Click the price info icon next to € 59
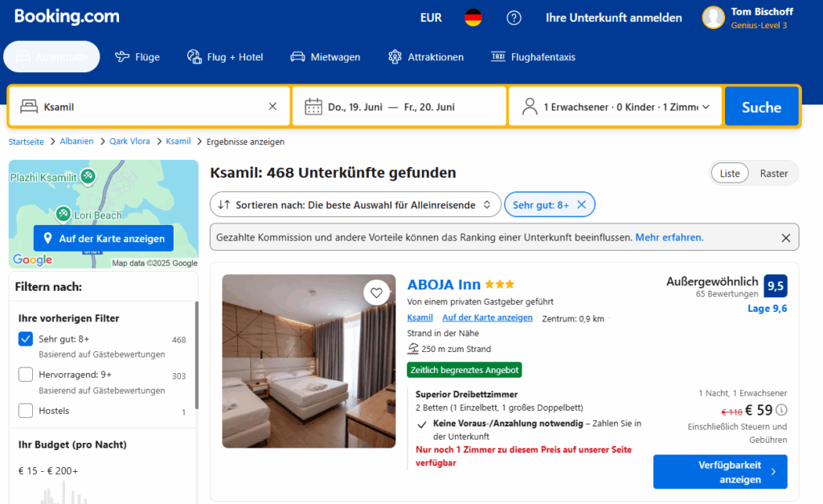The image size is (823, 504). (781, 409)
